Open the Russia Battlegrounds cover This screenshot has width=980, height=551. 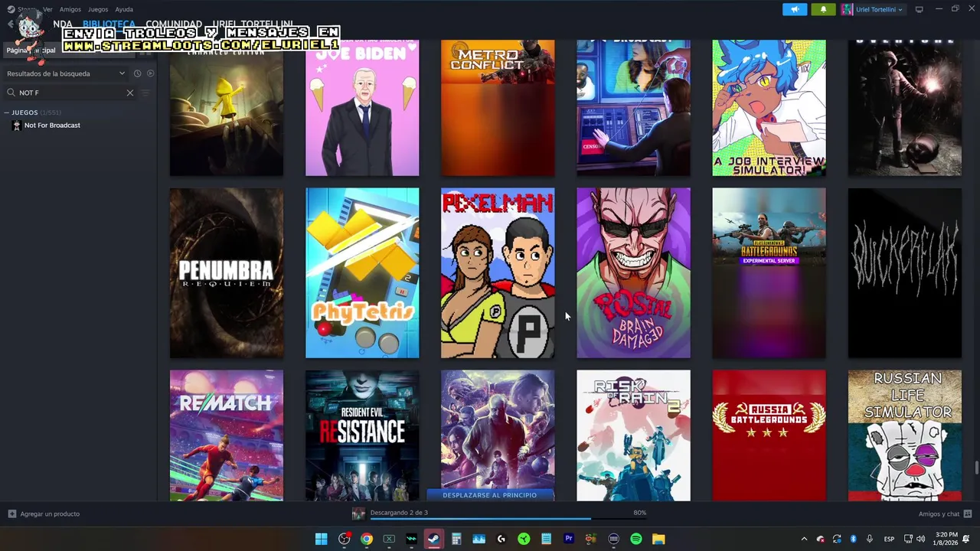point(769,435)
